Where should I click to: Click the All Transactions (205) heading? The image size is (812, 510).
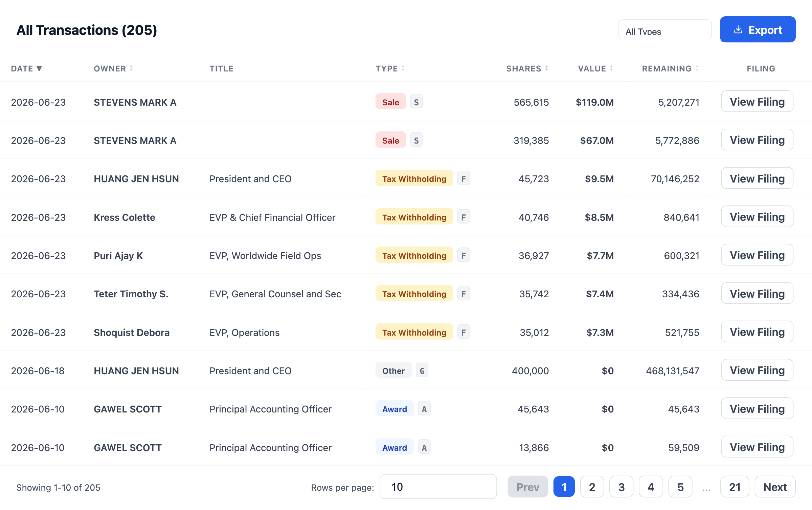pos(87,30)
